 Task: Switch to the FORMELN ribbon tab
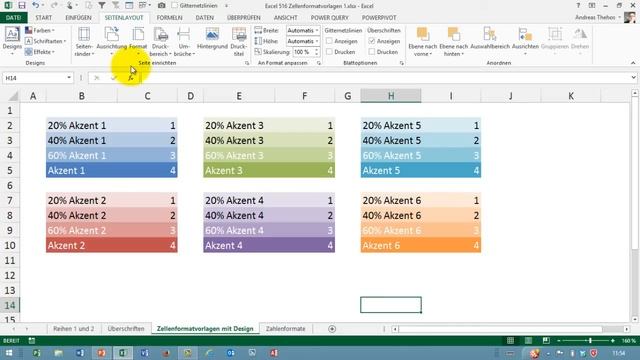pos(169,18)
